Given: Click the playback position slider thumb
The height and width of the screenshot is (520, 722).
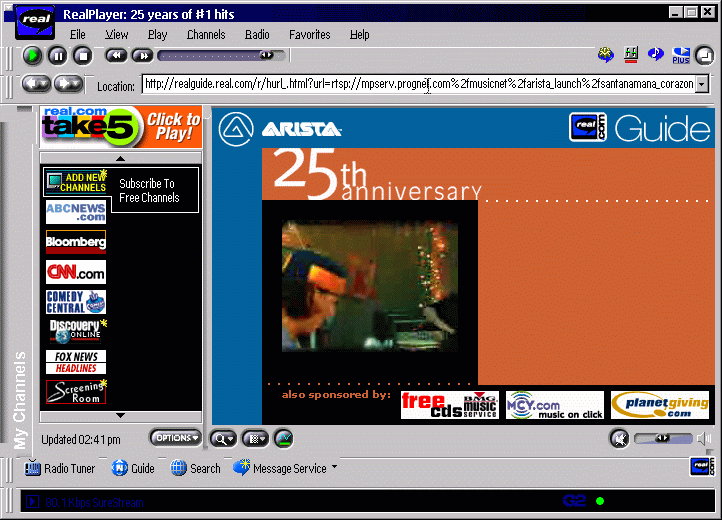Looking at the screenshot, I should [266, 55].
